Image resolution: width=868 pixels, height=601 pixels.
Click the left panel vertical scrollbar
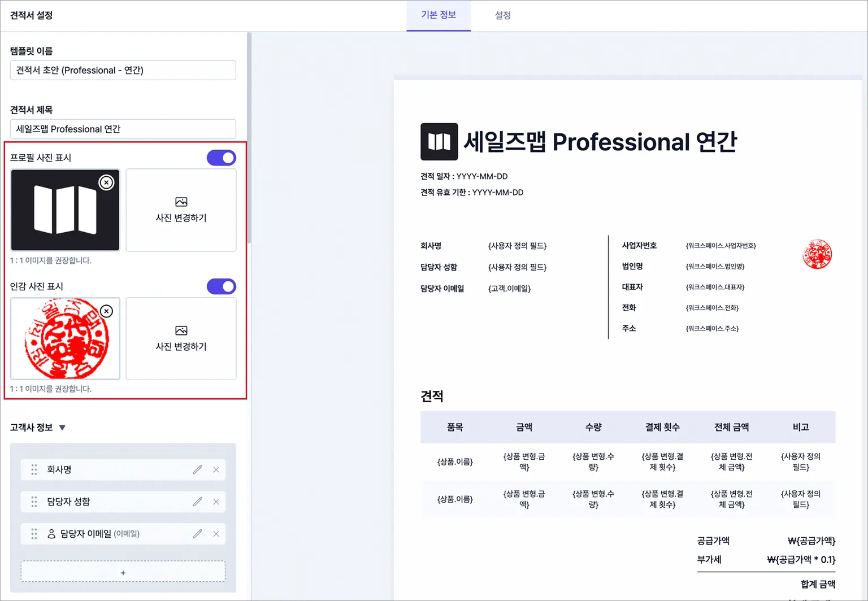point(249,138)
